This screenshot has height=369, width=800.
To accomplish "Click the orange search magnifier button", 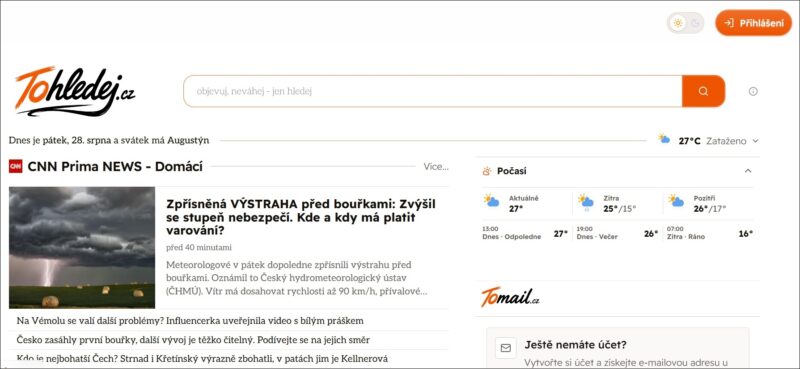I will click(703, 91).
